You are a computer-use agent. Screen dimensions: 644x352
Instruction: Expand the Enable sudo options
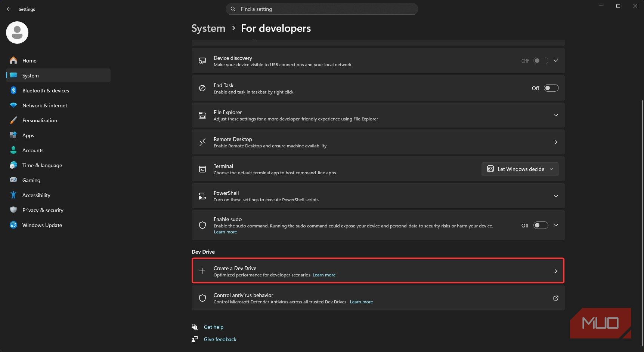[x=556, y=225]
